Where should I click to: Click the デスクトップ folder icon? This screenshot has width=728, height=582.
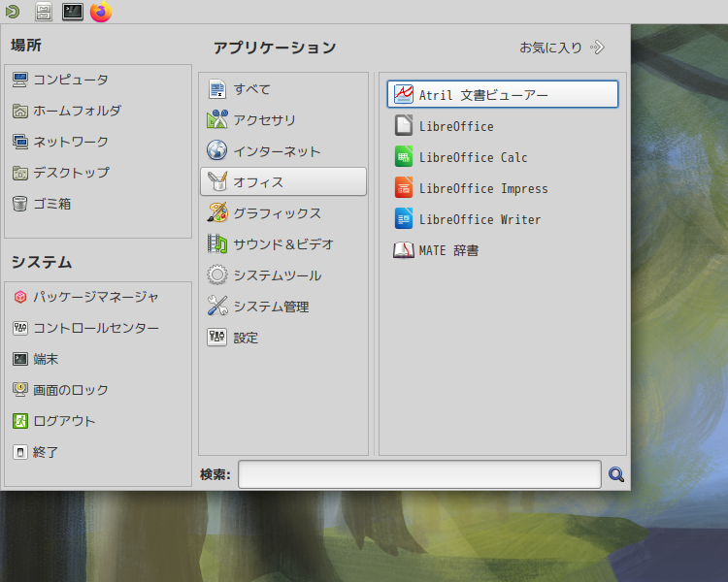(x=20, y=173)
